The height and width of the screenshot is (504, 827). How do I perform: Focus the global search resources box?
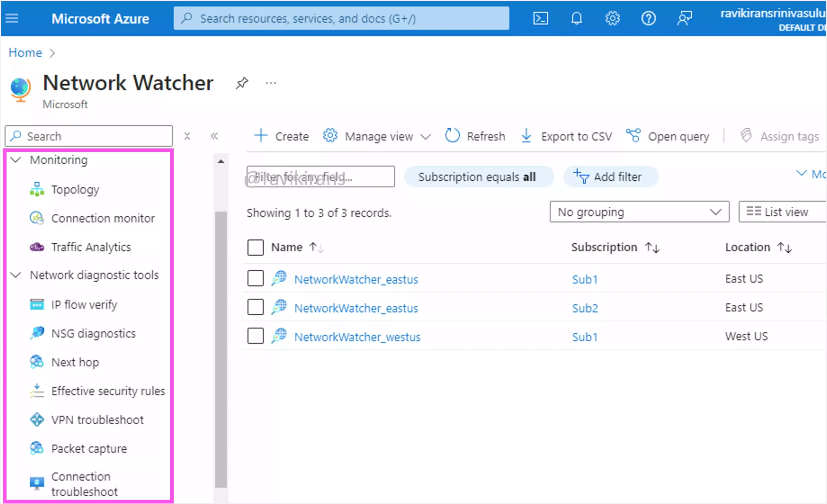click(341, 18)
